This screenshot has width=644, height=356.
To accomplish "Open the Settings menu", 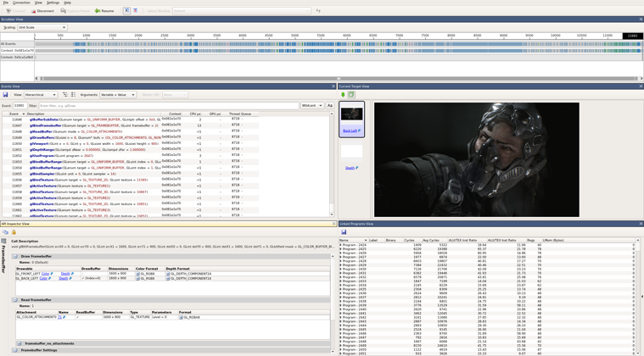I will (53, 3).
